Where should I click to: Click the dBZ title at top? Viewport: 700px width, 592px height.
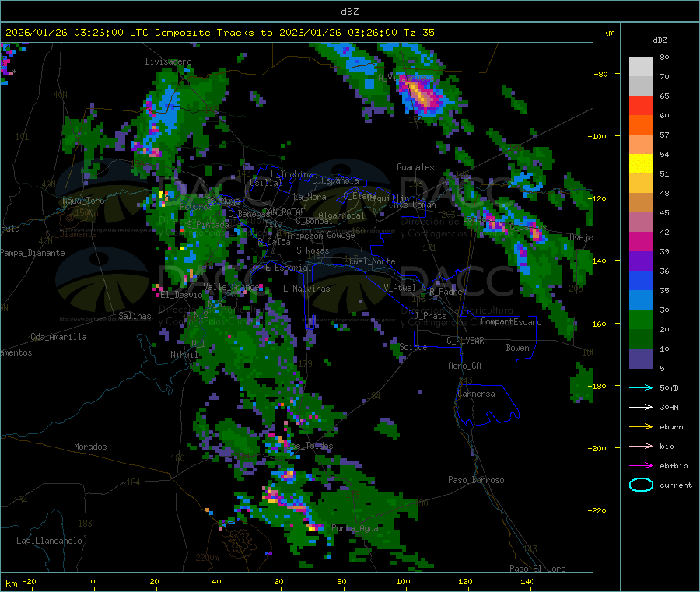point(349,12)
